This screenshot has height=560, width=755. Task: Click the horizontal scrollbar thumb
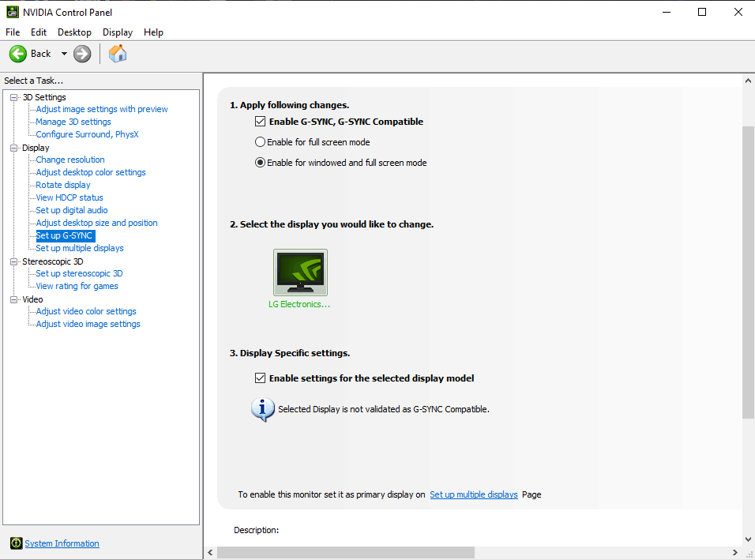click(346, 552)
